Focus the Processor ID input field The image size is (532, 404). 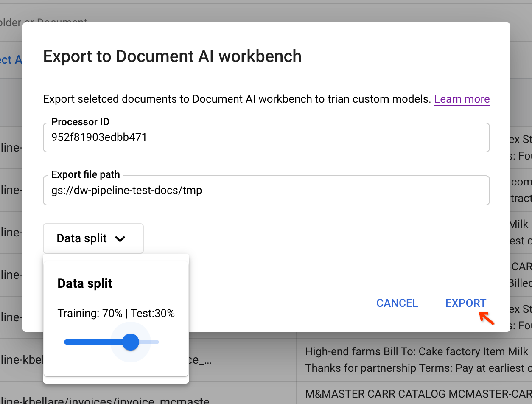tap(266, 137)
